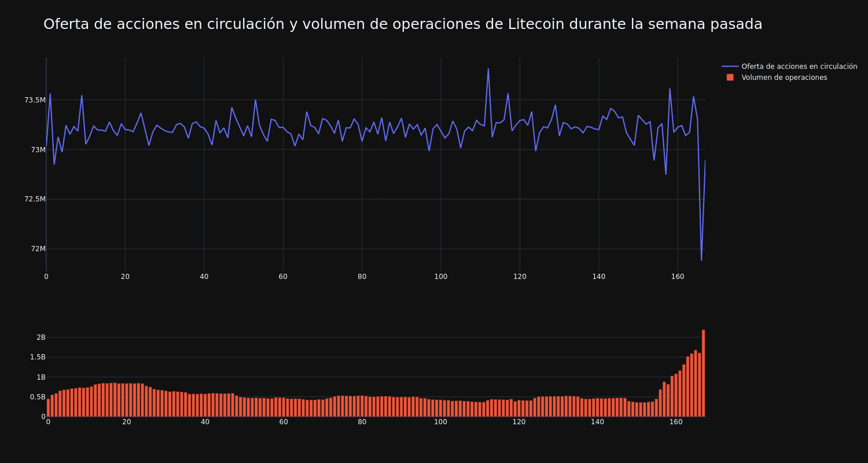Click the chart title text
This screenshot has width=868, height=463.
click(403, 24)
